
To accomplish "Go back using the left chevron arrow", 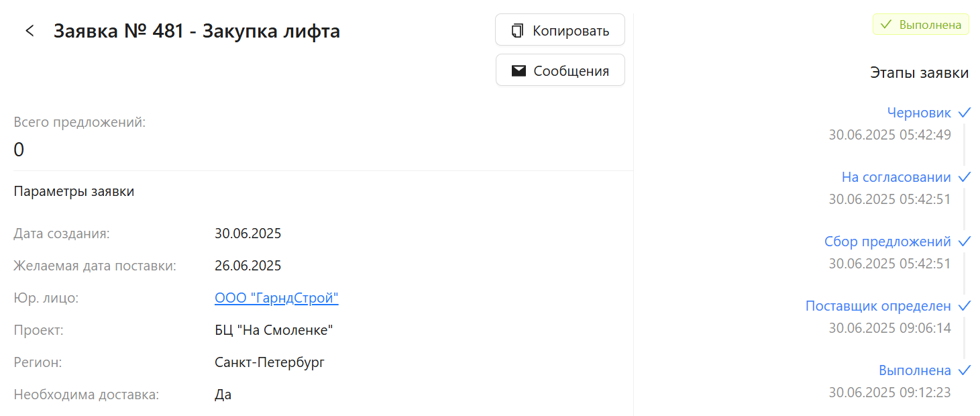I will click(x=30, y=31).
